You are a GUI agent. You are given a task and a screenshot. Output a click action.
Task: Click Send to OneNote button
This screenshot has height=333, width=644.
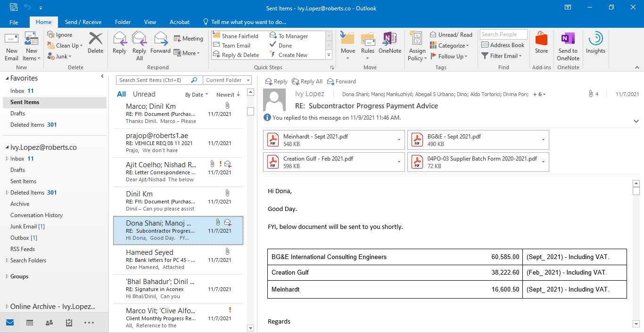(x=568, y=47)
